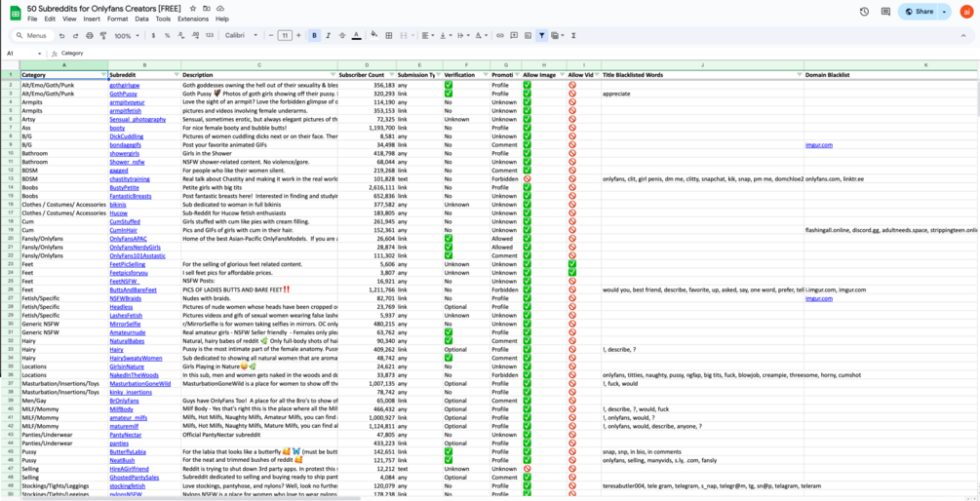Image resolution: width=980 pixels, height=501 pixels.
Task: Open the Borders grid icon
Action: (389, 36)
